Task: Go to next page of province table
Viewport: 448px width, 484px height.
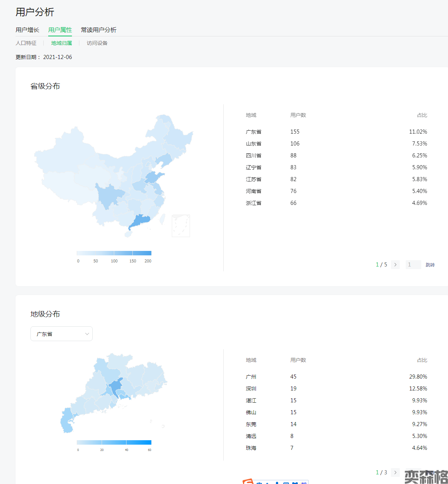Action: click(x=395, y=265)
